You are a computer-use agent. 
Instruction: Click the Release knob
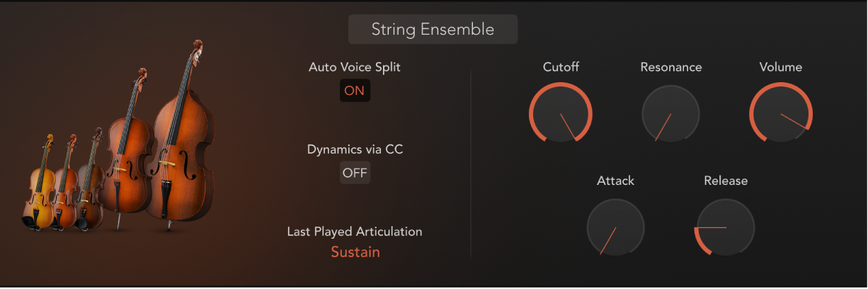pyautogui.click(x=726, y=227)
